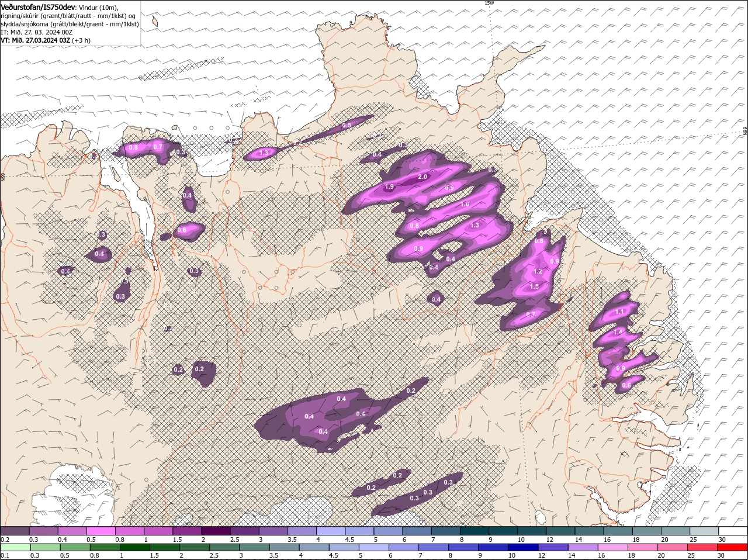Click the 'rigning/skúrir' legend description line
The image size is (748, 560).
pos(68,16)
